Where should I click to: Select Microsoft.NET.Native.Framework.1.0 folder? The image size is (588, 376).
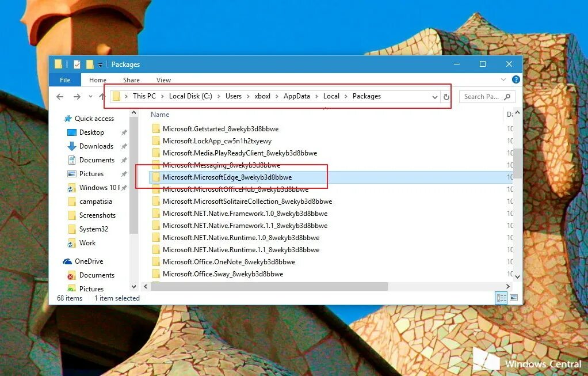245,214
